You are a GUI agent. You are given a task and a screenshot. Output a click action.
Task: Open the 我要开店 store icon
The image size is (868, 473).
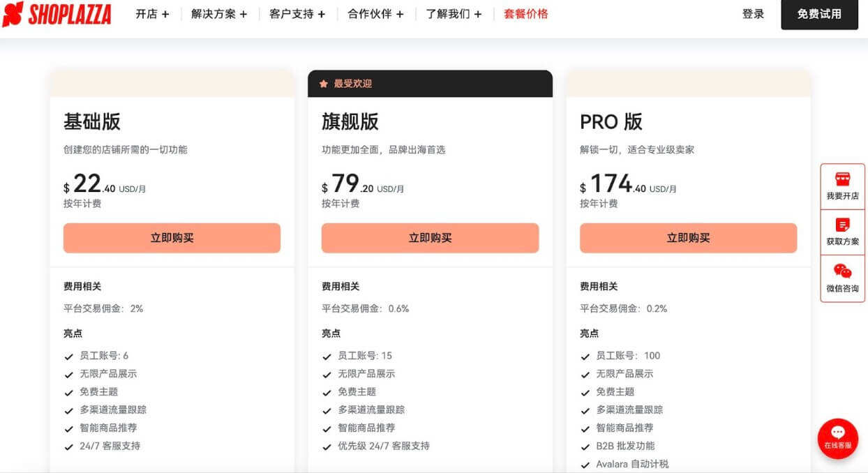pyautogui.click(x=842, y=180)
